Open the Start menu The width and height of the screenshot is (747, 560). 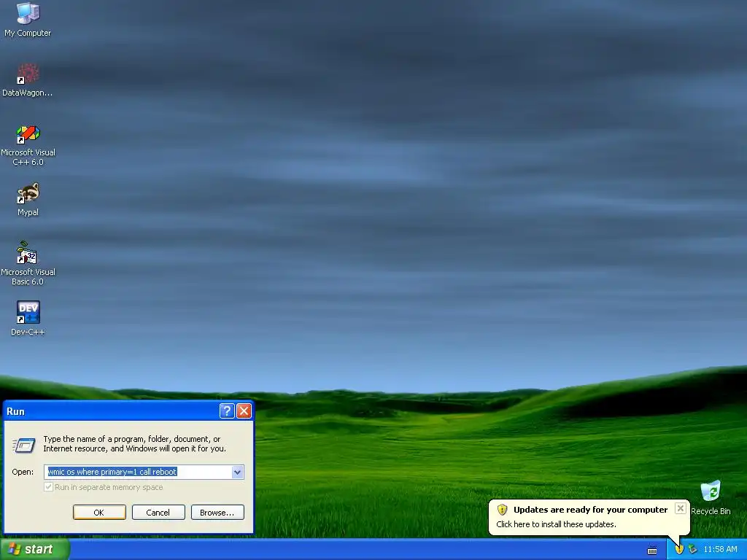click(35, 549)
